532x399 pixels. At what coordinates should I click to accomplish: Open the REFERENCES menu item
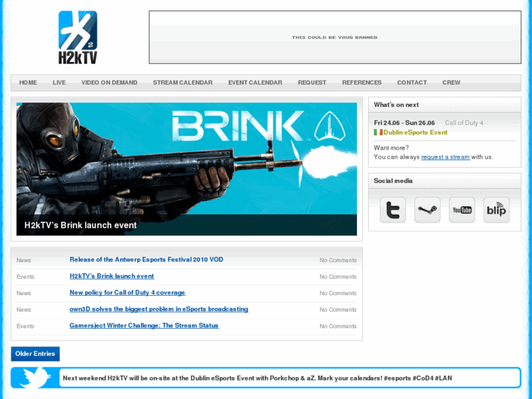(x=361, y=83)
